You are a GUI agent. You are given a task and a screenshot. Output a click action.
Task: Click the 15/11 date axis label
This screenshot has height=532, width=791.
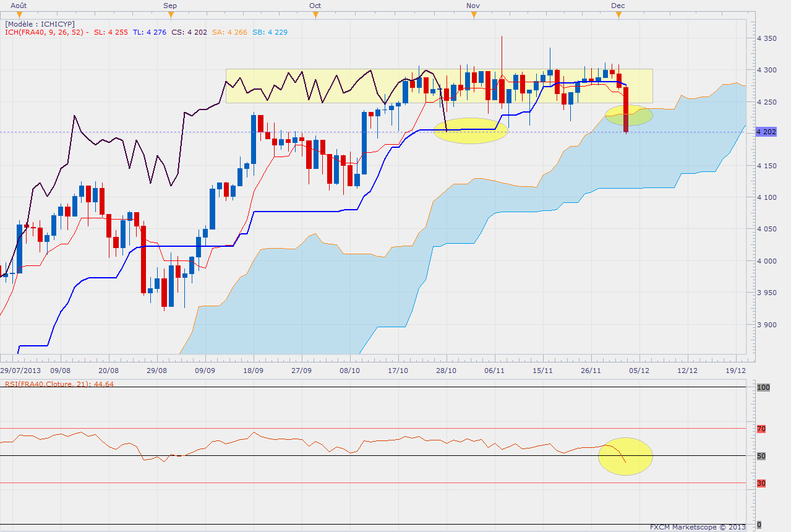543,370
